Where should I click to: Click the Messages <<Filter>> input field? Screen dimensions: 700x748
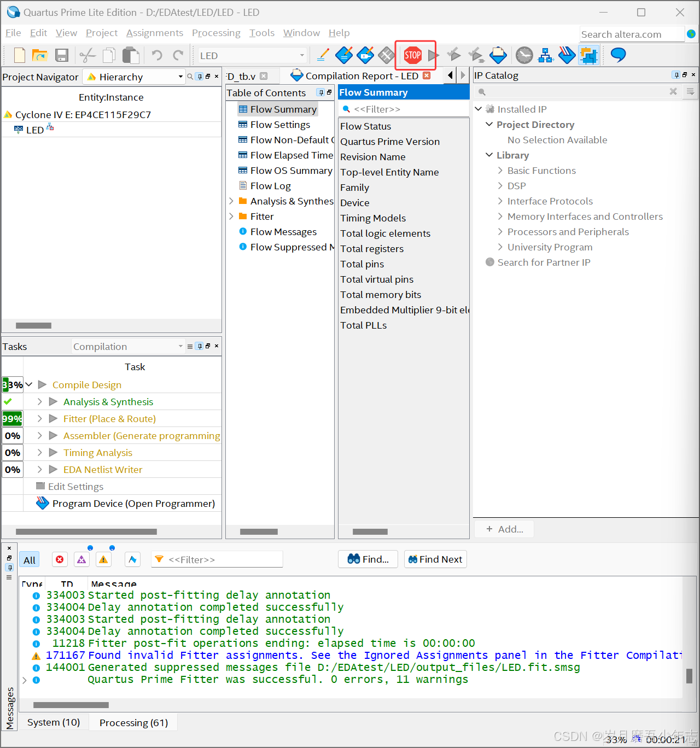coord(217,559)
